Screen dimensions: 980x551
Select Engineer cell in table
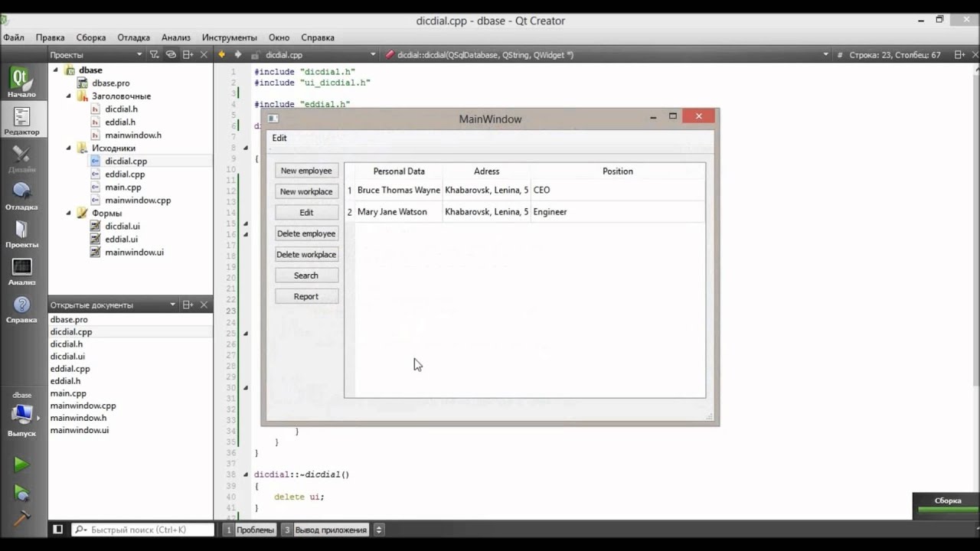618,212
